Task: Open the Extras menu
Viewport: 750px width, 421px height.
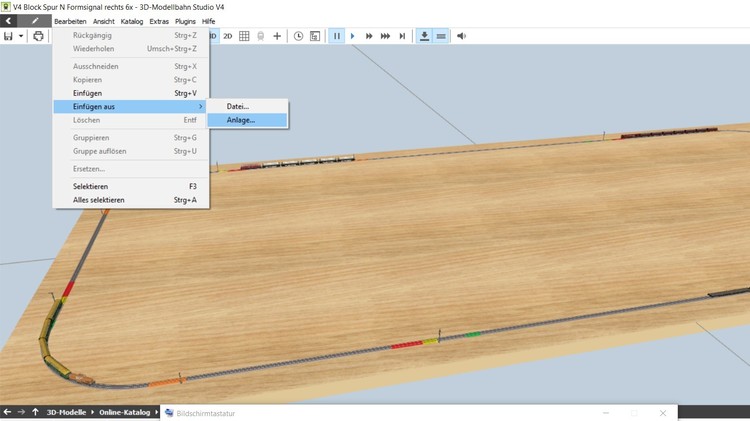Action: click(x=159, y=21)
